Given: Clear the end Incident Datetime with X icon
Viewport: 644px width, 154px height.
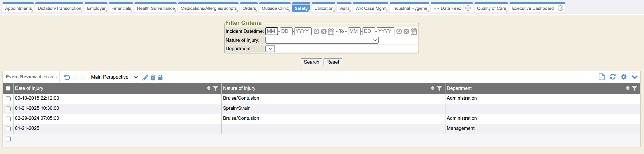Looking at the screenshot, I should coord(406,31).
